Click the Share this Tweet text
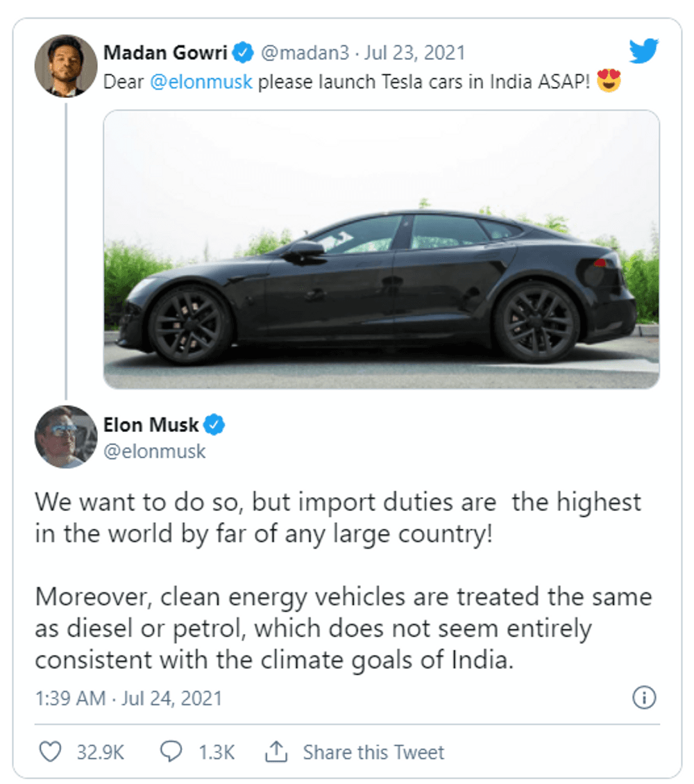The height and width of the screenshot is (784, 694). 373,752
